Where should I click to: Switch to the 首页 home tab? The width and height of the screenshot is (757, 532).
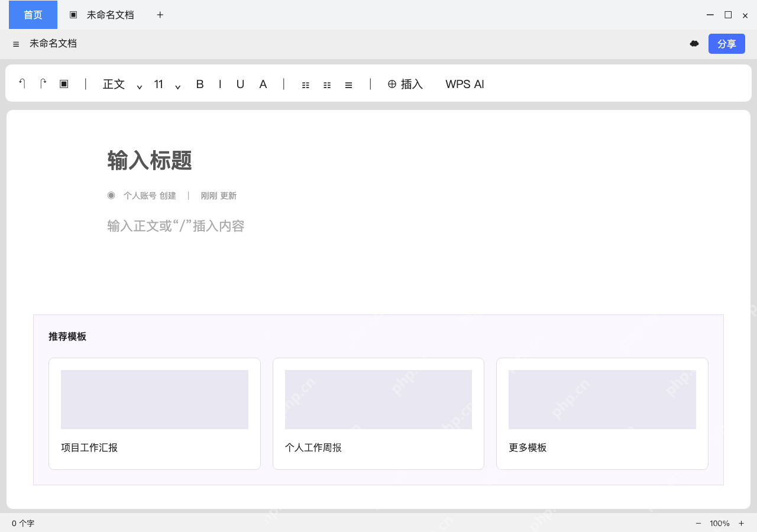(33, 15)
